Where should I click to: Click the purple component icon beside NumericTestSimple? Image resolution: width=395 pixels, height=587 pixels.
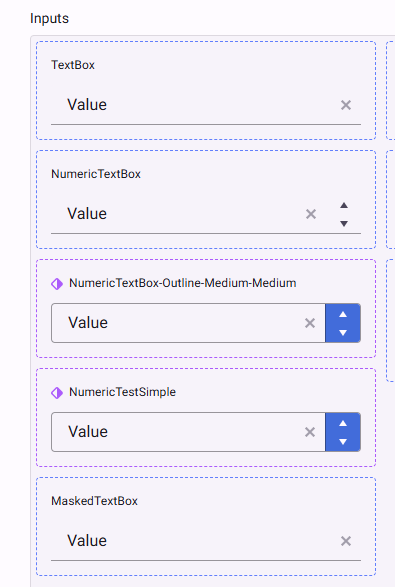point(57,393)
